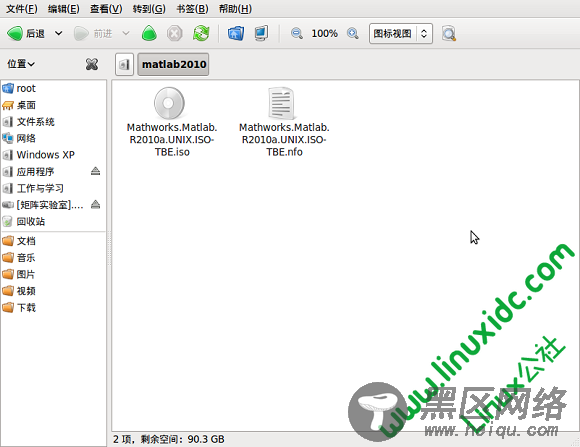580x447 pixels.
Task: Select the TBE.nfo text file icon
Action: (281, 103)
